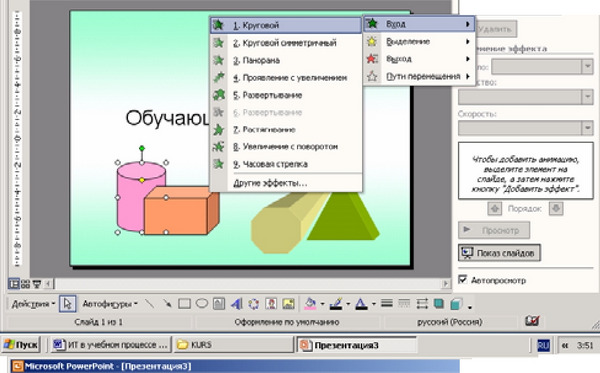Open the Действия dropdown menu

click(x=33, y=304)
